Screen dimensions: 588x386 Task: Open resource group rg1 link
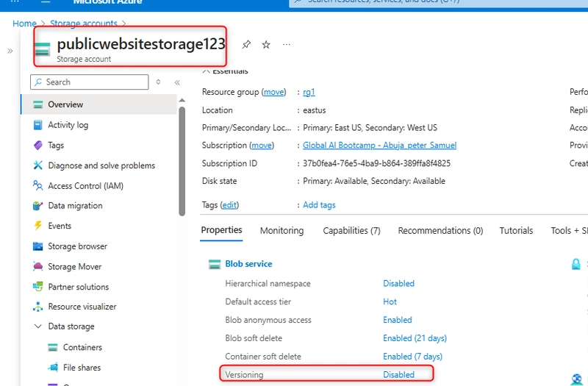(309, 92)
